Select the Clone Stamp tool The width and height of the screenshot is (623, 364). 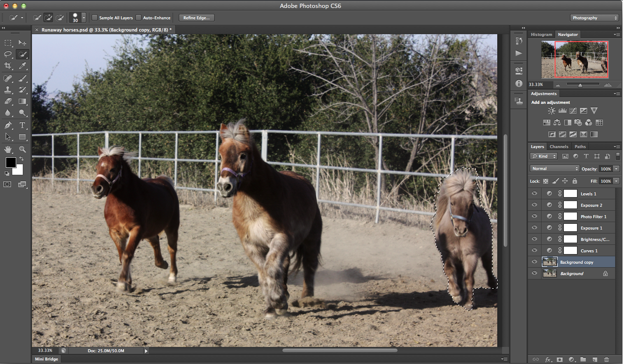pyautogui.click(x=8, y=90)
